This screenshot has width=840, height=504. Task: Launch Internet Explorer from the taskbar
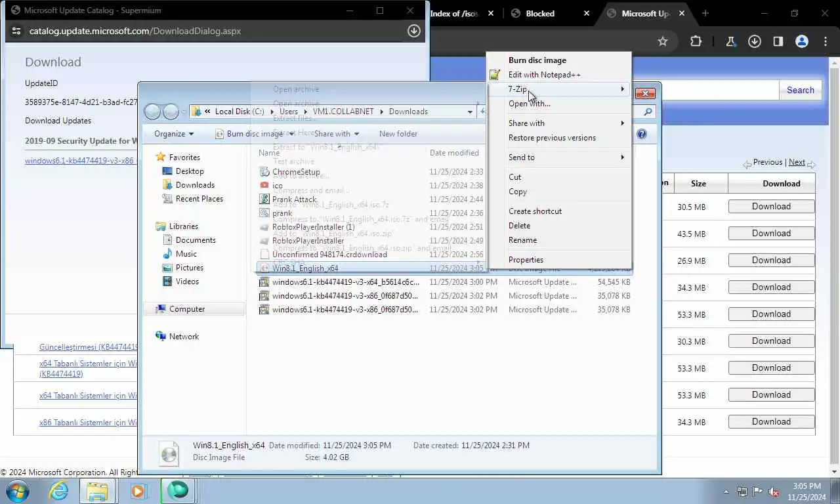[58, 491]
